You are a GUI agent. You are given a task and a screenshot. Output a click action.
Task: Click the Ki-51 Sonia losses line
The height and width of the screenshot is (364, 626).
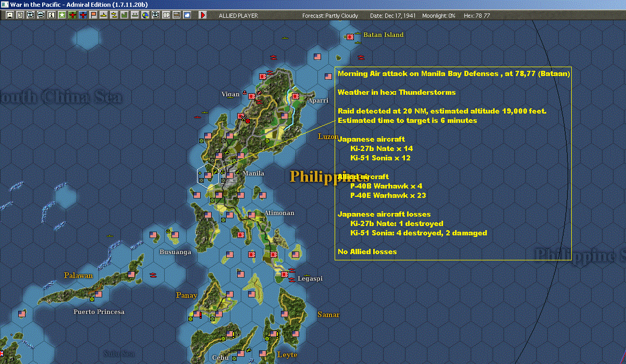tap(419, 233)
